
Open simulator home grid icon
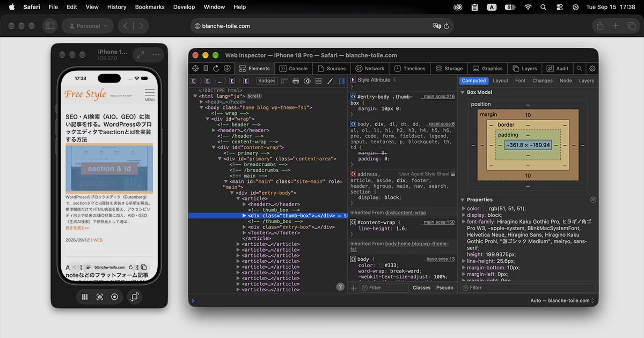point(85,297)
